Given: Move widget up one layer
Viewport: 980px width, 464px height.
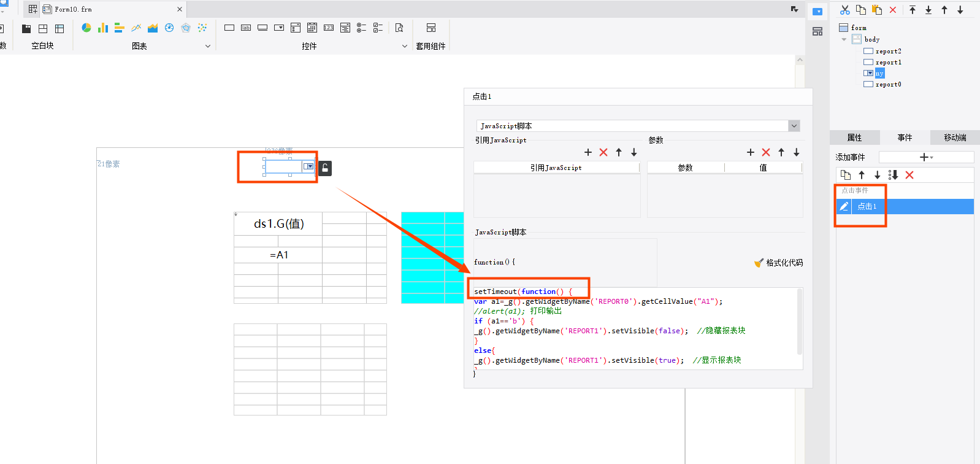Looking at the screenshot, I should 944,10.
